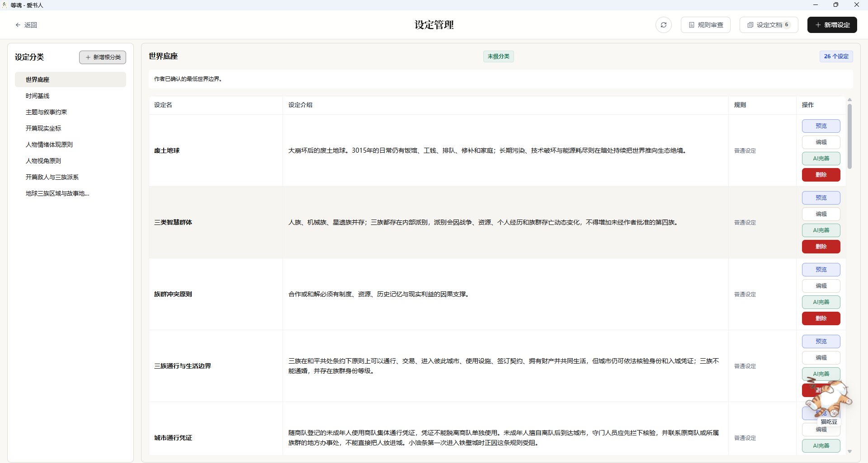The image size is (868, 463).
Task: Click the scrollbar down arrow
Action: point(849,451)
